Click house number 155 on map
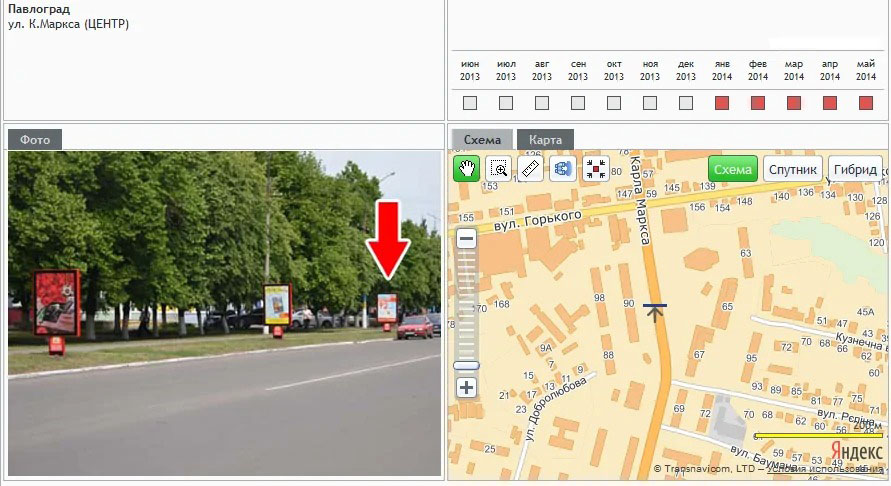 pos(466,217)
